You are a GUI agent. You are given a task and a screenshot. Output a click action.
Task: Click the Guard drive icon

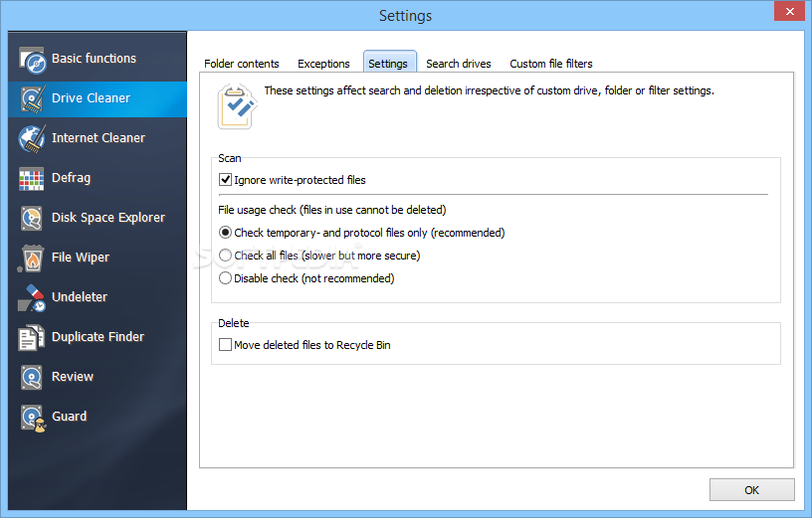click(33, 418)
